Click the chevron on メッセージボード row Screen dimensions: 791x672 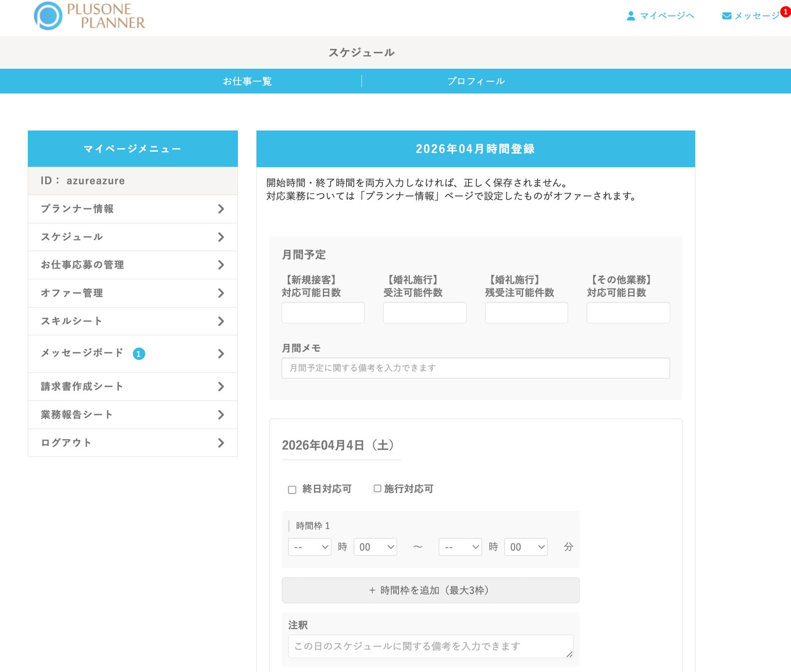point(221,354)
